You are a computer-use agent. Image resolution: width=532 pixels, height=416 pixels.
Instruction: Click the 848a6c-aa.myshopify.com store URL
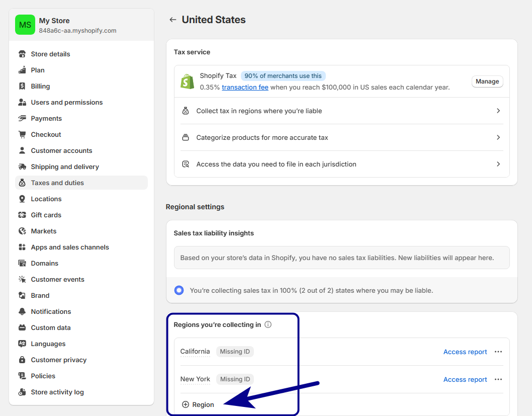pos(78,31)
